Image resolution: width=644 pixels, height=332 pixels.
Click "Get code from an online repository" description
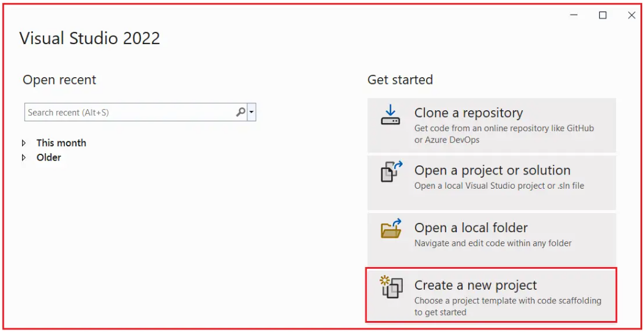[x=504, y=134]
